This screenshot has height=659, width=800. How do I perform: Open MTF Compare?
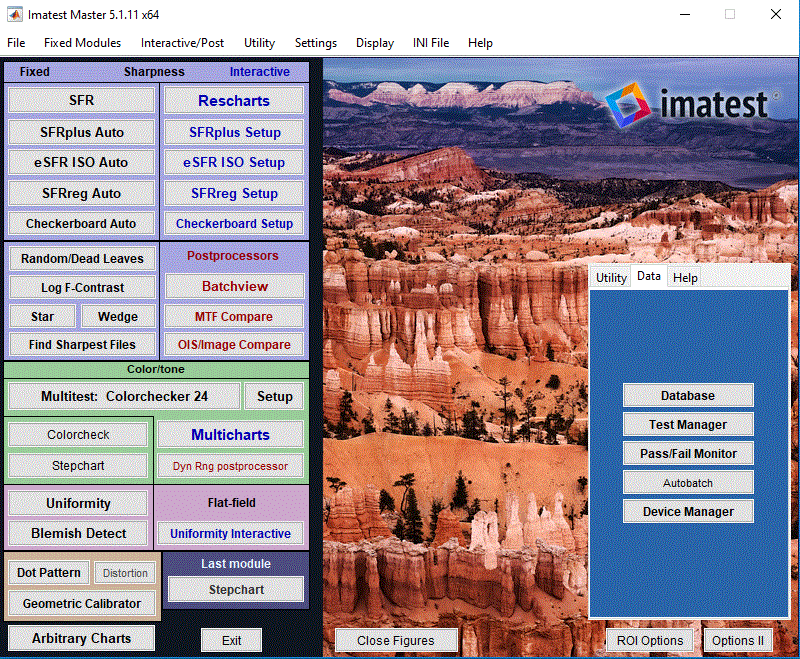click(x=234, y=317)
